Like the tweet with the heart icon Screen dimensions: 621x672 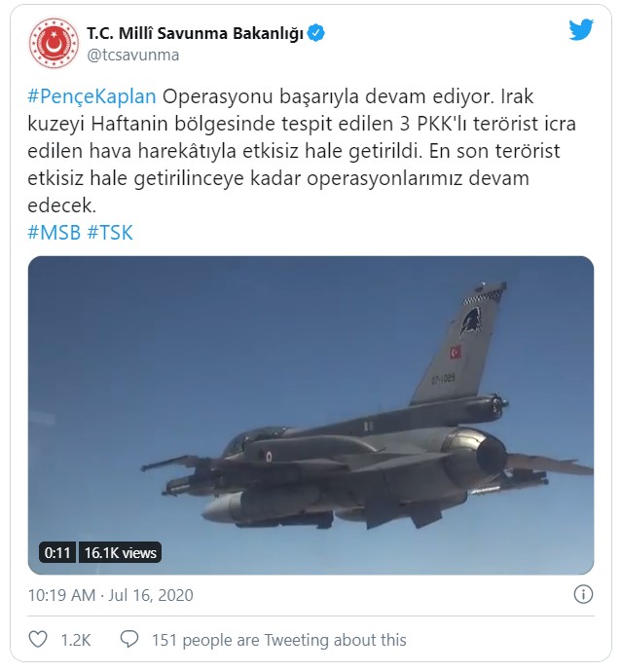pos(38,640)
